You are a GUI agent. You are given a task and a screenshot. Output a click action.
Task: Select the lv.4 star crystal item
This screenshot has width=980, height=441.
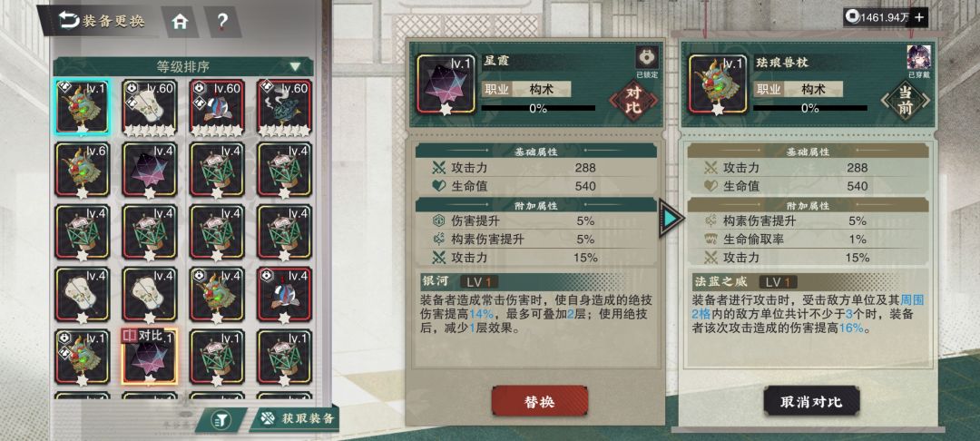[x=150, y=170]
